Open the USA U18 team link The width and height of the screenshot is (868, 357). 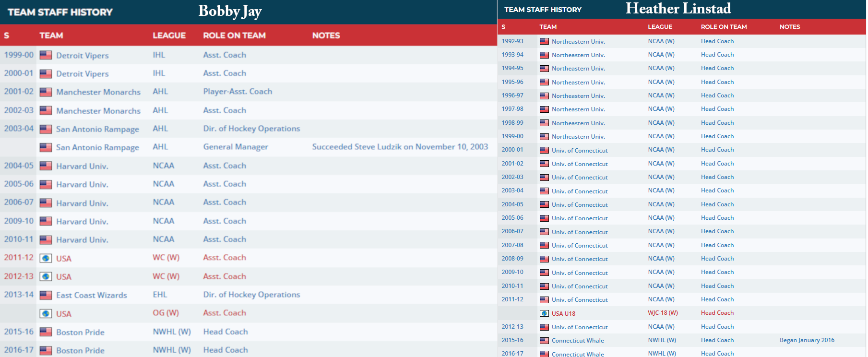point(563,313)
